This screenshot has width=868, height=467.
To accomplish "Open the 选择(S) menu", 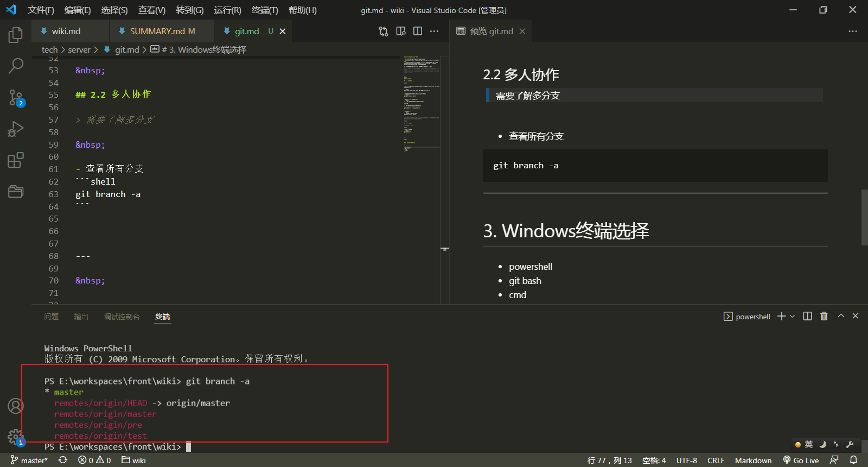I will tap(114, 10).
